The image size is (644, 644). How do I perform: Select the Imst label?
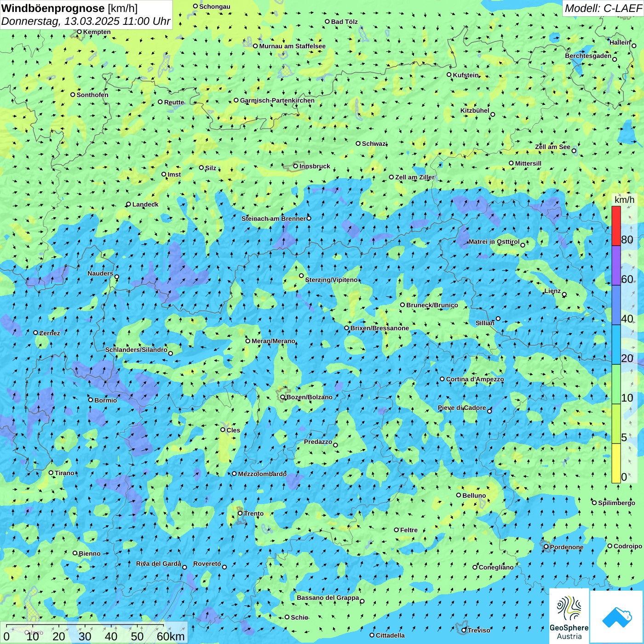[174, 174]
